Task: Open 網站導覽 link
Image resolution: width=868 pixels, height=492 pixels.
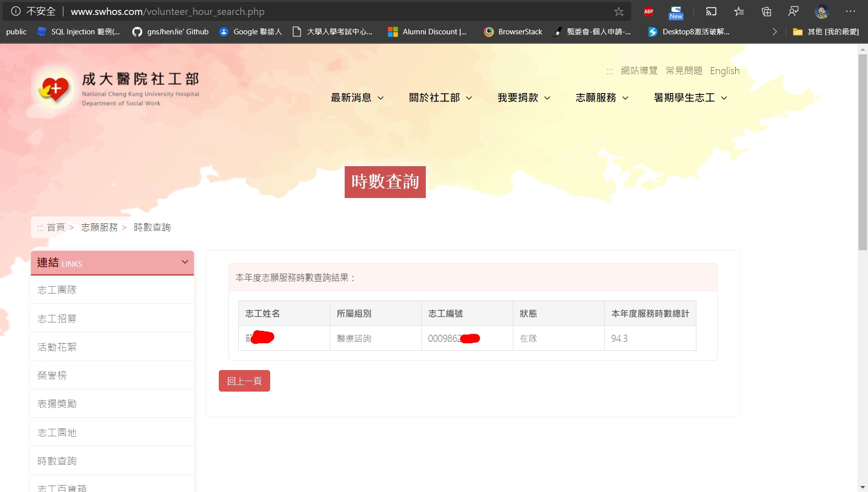Action: click(x=639, y=71)
